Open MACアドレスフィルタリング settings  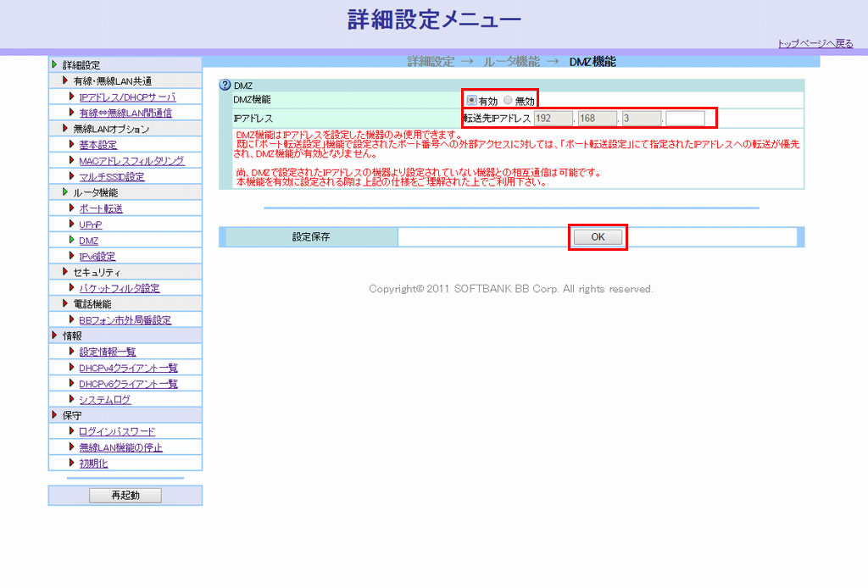[131, 161]
